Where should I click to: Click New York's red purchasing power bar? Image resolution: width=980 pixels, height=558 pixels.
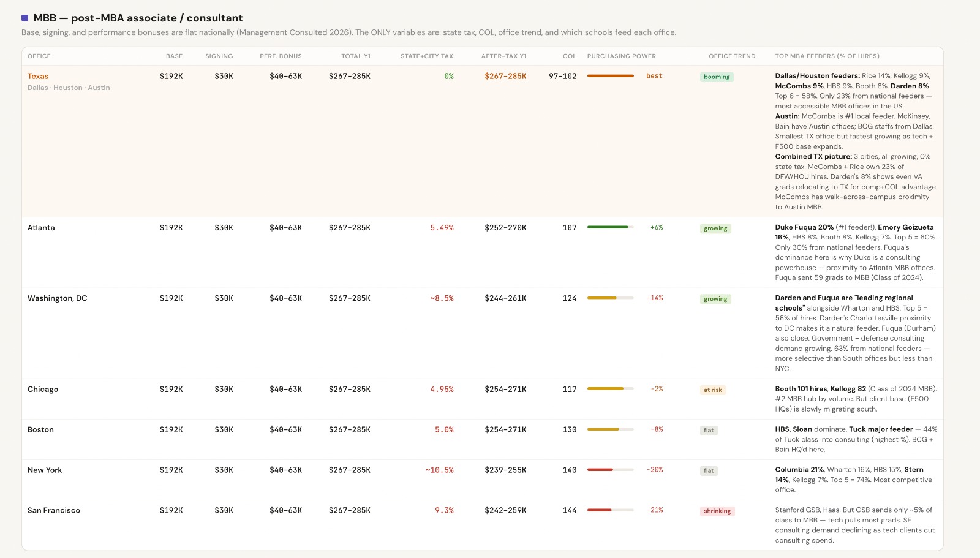tap(600, 470)
